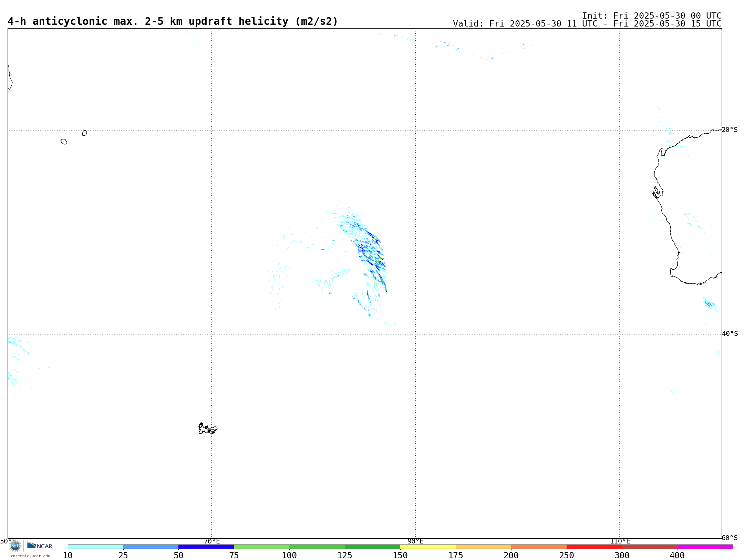Click the 90°E longitude label

[415, 541]
